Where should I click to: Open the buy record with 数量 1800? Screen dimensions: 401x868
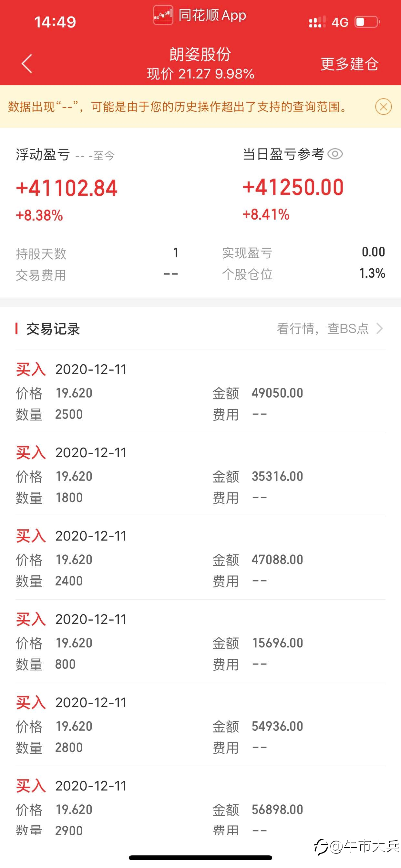pos(200,474)
